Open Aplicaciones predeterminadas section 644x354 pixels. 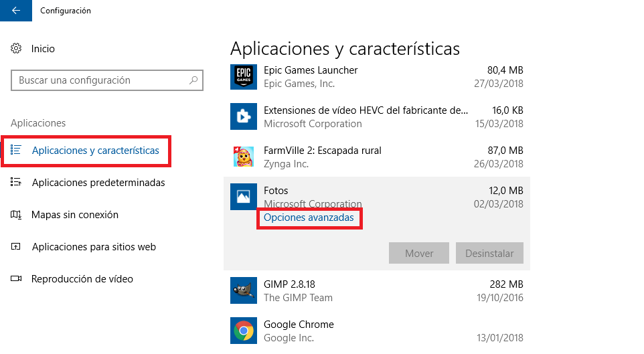(98, 182)
